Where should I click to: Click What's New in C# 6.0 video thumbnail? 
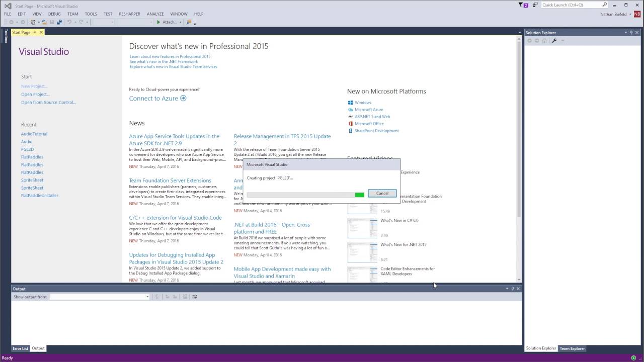point(362,228)
